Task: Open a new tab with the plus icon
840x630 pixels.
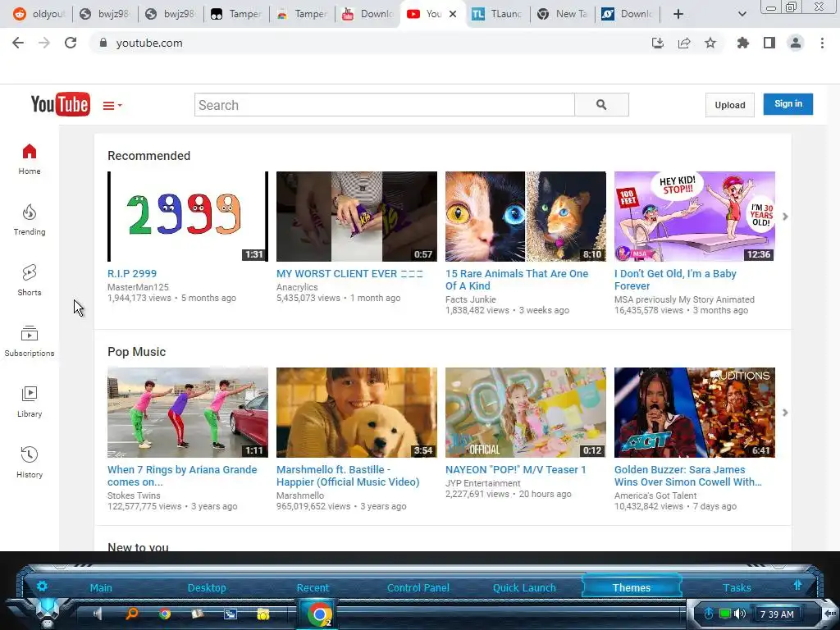Action: (678, 15)
